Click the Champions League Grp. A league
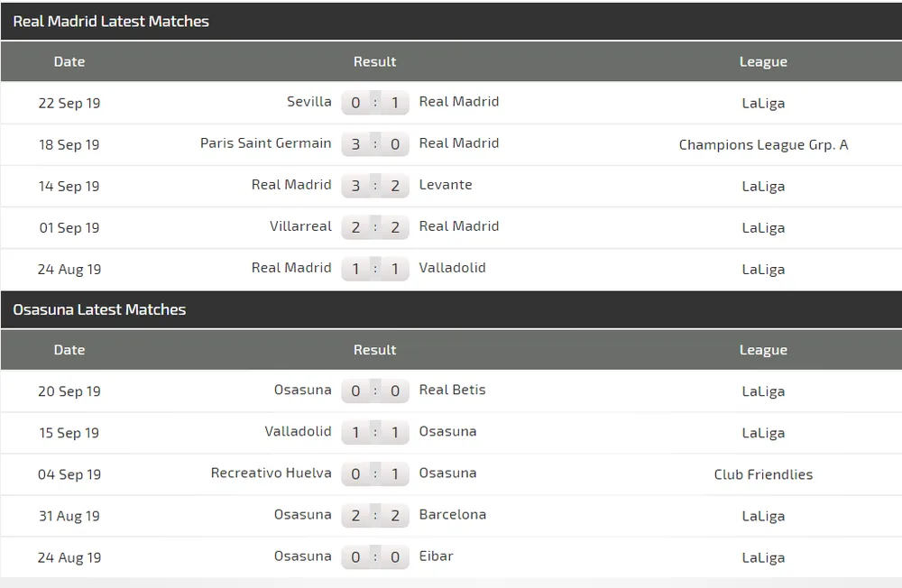 click(x=763, y=144)
